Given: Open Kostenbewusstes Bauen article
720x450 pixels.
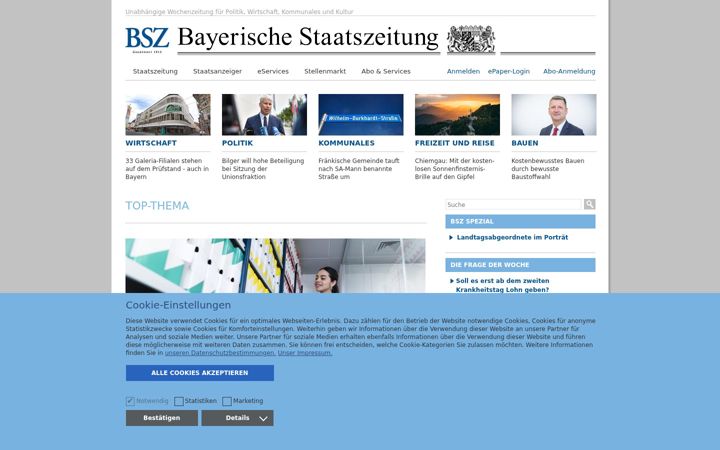Looking at the screenshot, I should (x=548, y=169).
